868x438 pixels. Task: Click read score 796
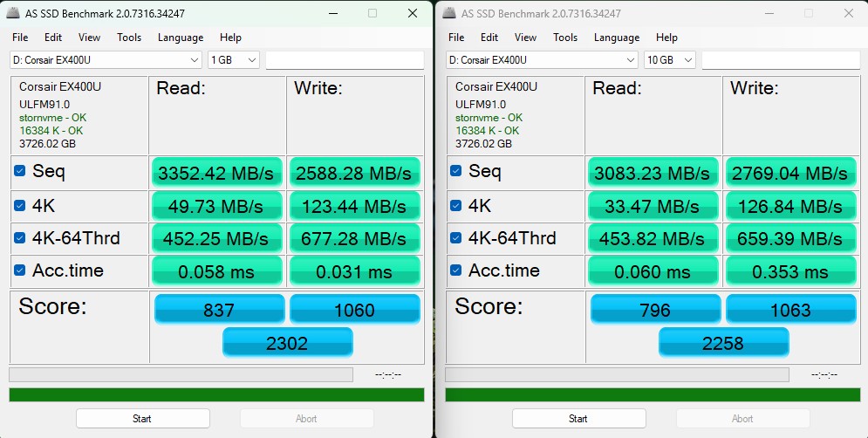655,309
